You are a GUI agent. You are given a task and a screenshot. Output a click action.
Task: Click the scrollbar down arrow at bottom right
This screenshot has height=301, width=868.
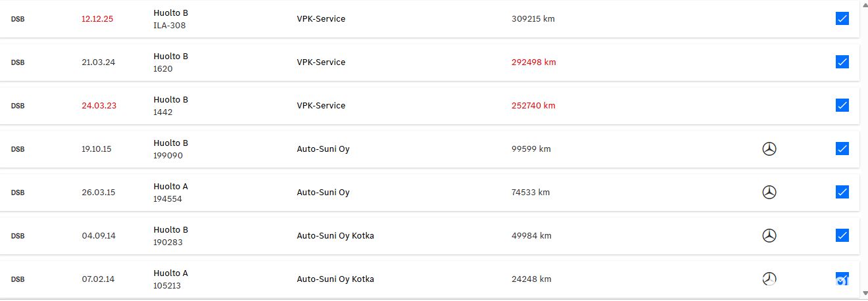click(864, 295)
